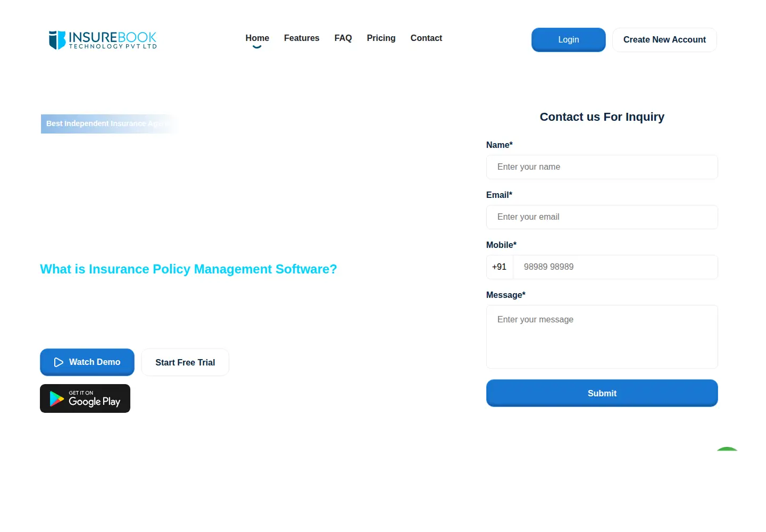View the Pricing menu item
This screenshot has width=766, height=532.
point(381,38)
